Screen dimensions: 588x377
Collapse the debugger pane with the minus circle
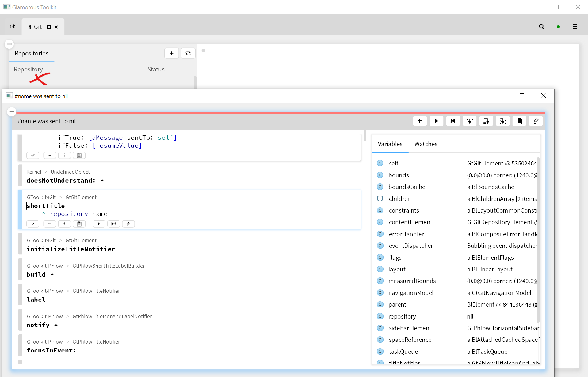[11, 112]
